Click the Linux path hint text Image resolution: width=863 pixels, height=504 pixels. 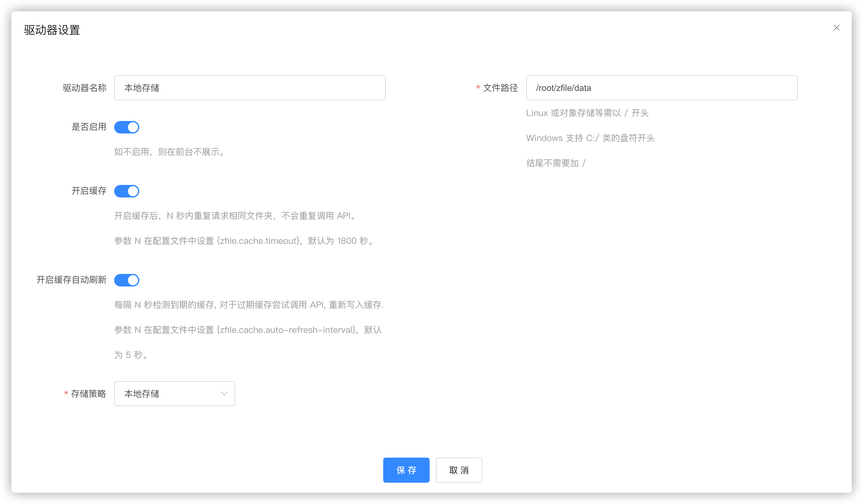coord(587,113)
